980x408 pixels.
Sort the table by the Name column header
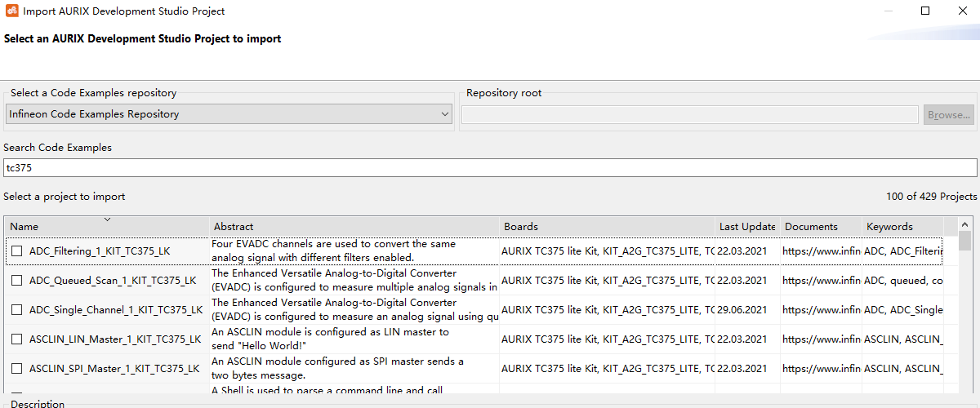click(107, 226)
